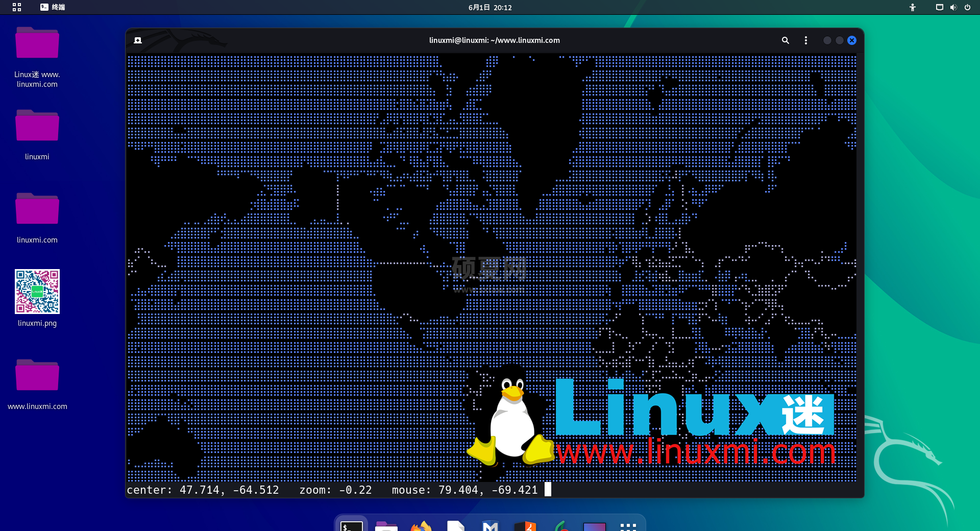Maximize the terminal window

pos(840,40)
